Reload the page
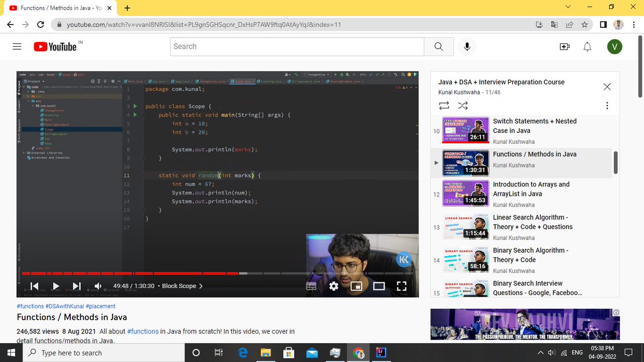Screen dimensions: 644x362 pyautogui.click(x=40, y=25)
